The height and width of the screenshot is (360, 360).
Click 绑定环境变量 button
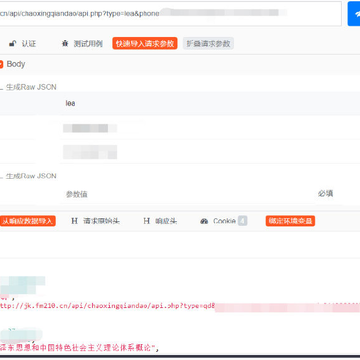pos(290,221)
